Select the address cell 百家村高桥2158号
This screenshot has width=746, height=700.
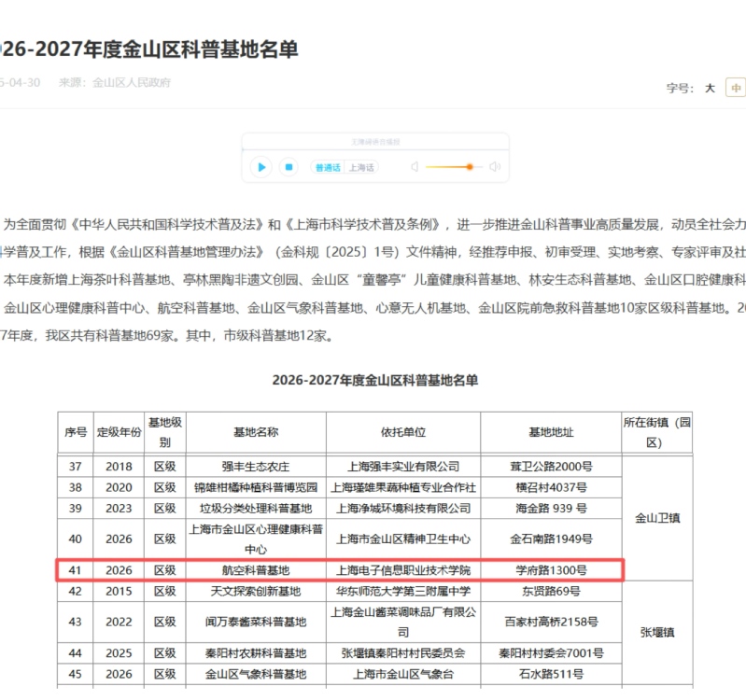551,622
